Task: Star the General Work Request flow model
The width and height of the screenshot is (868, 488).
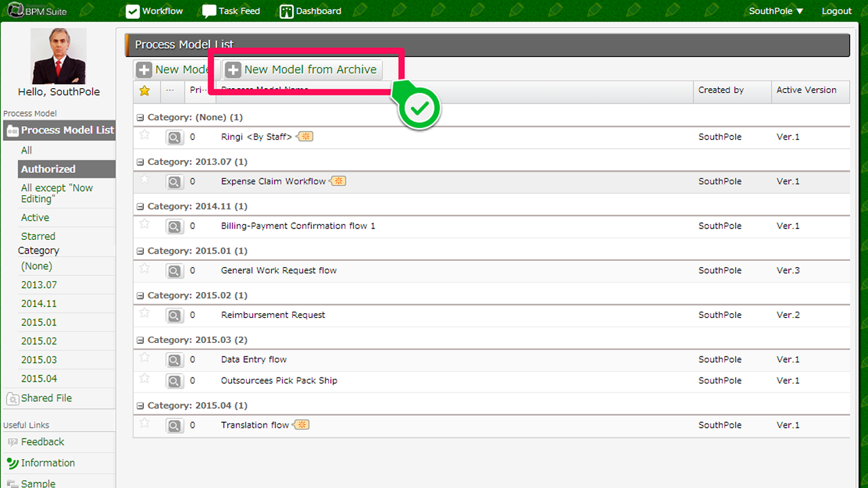Action: tap(144, 268)
